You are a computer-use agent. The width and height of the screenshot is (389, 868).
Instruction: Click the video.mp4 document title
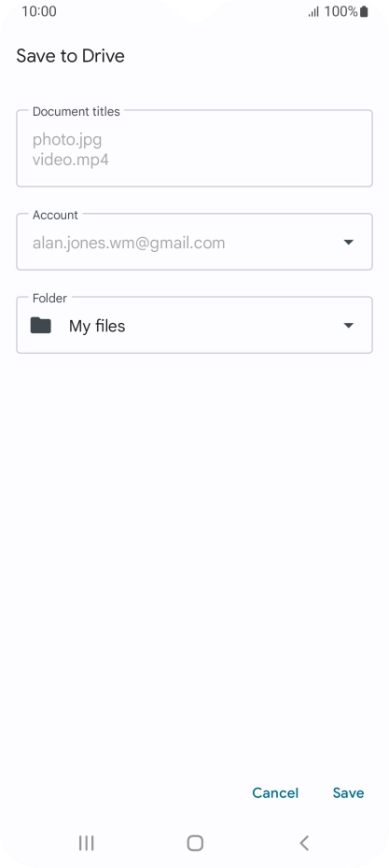71,160
